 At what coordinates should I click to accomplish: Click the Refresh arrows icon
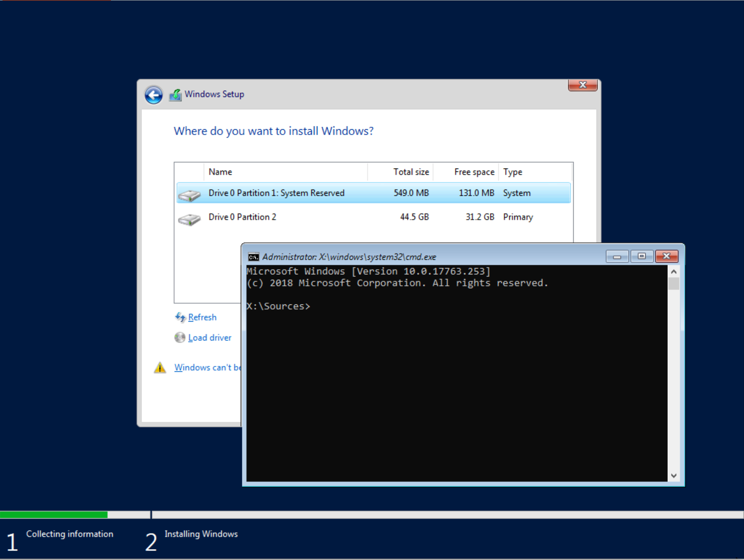pyautogui.click(x=180, y=317)
